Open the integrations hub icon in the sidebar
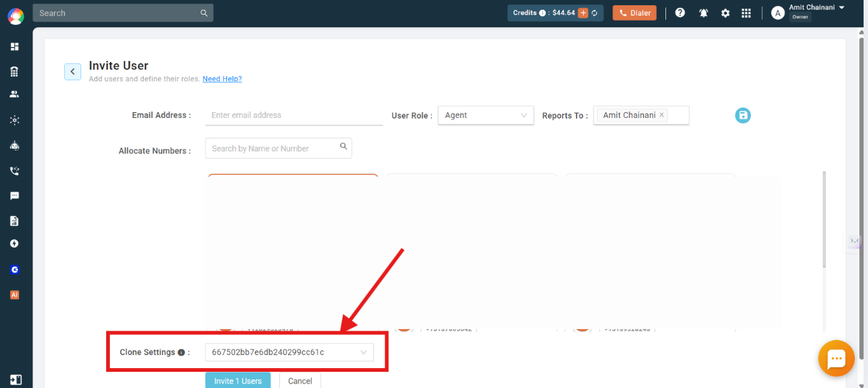Screen dimensions: 868x388 pyautogui.click(x=15, y=120)
